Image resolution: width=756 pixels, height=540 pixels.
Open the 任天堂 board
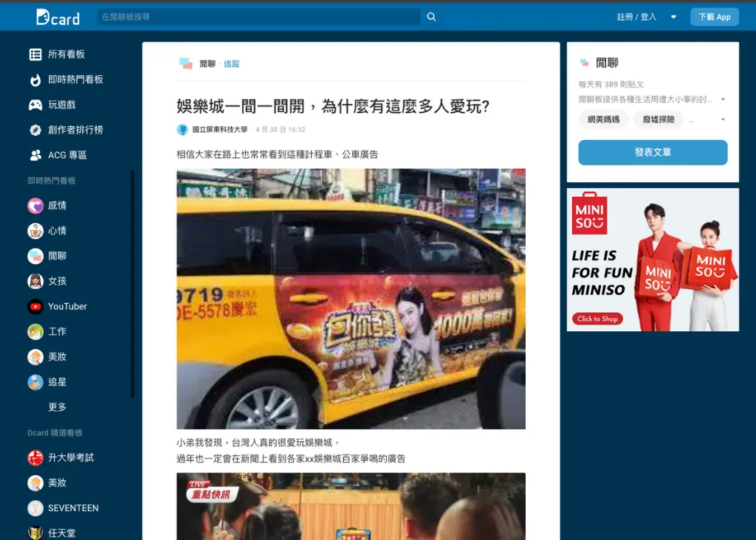62,533
